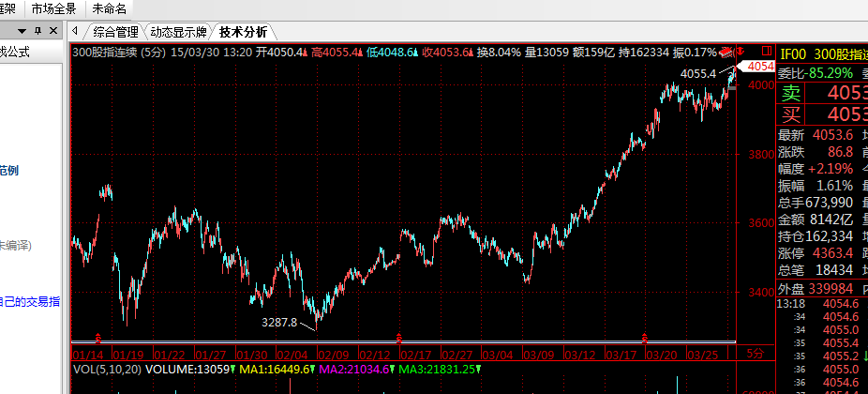Click the first red $ marker near 01/14
868x394 pixels.
pos(98,337)
